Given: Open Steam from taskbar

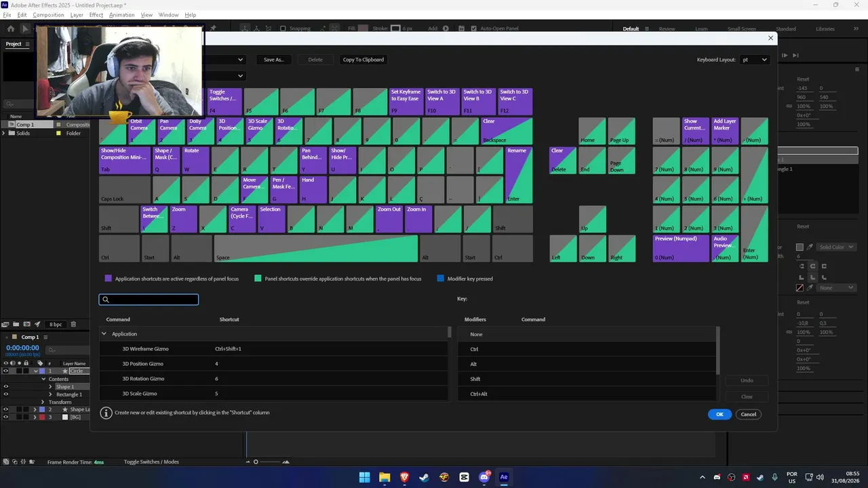Looking at the screenshot, I should [x=424, y=477].
